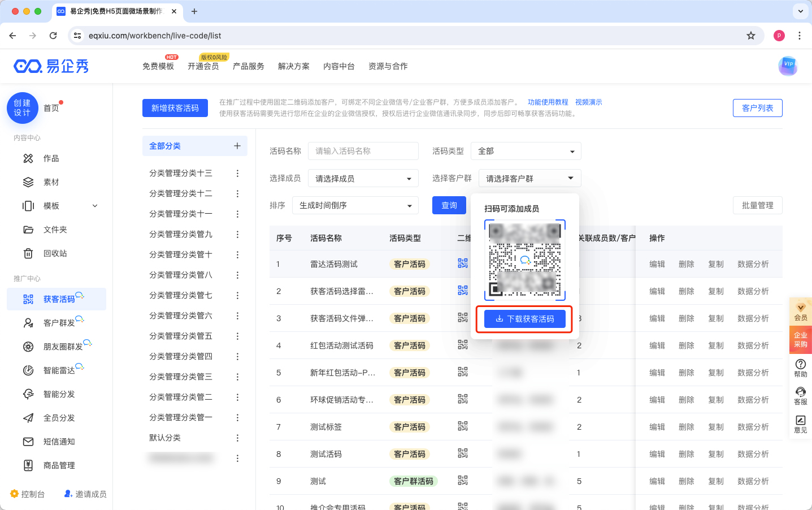The height and width of the screenshot is (510, 812).
Task: Open 朋友圈群发 icon in sidebar
Action: pyautogui.click(x=28, y=347)
